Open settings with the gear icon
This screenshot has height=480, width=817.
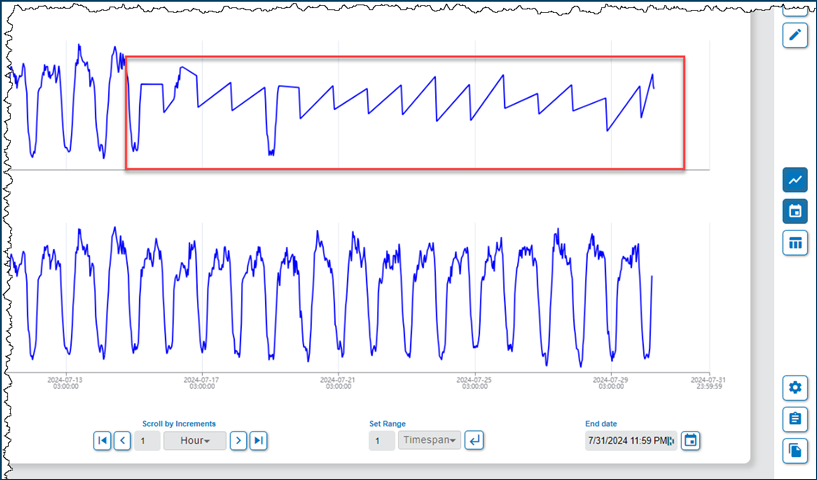pos(795,388)
